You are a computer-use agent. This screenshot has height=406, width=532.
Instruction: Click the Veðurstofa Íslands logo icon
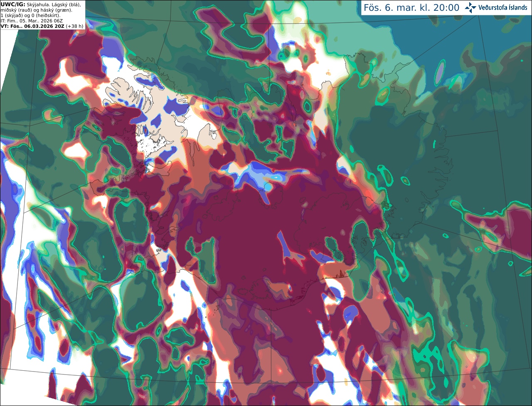pos(470,7)
